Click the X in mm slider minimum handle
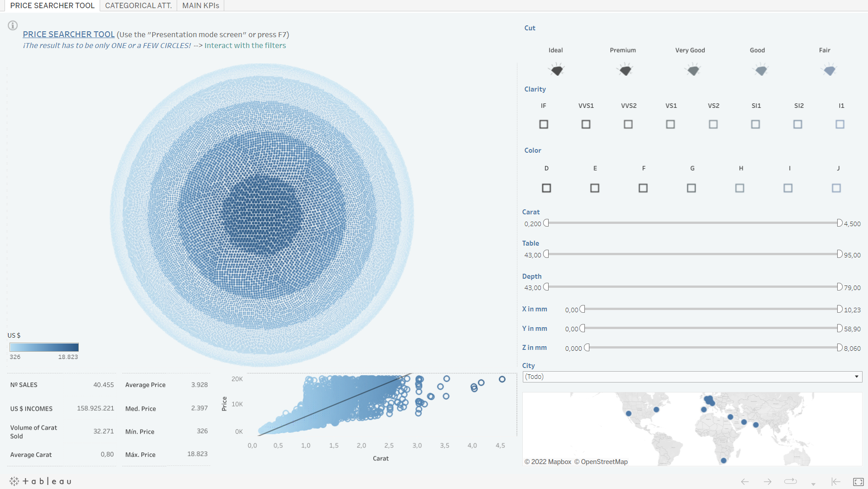 [x=582, y=309]
